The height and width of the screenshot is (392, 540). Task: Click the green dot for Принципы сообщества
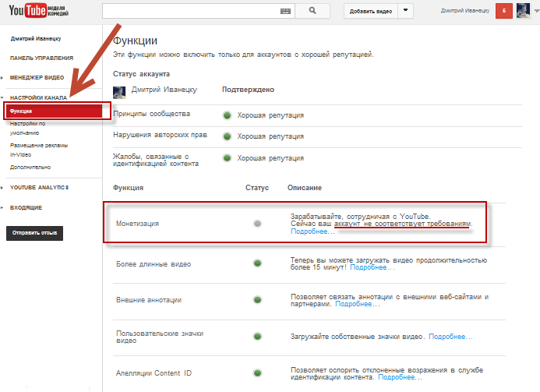point(227,115)
